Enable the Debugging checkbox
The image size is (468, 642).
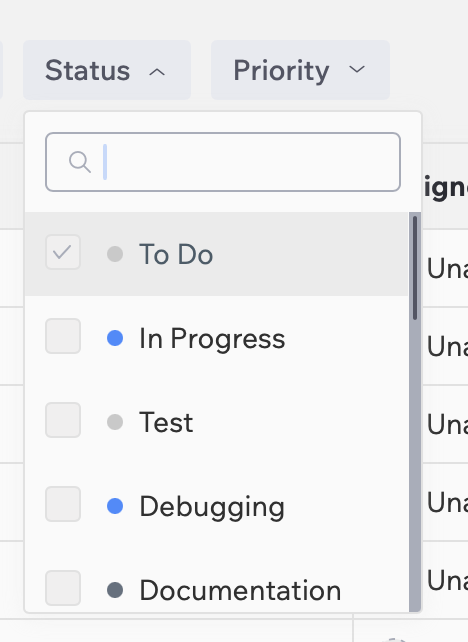click(x=63, y=504)
